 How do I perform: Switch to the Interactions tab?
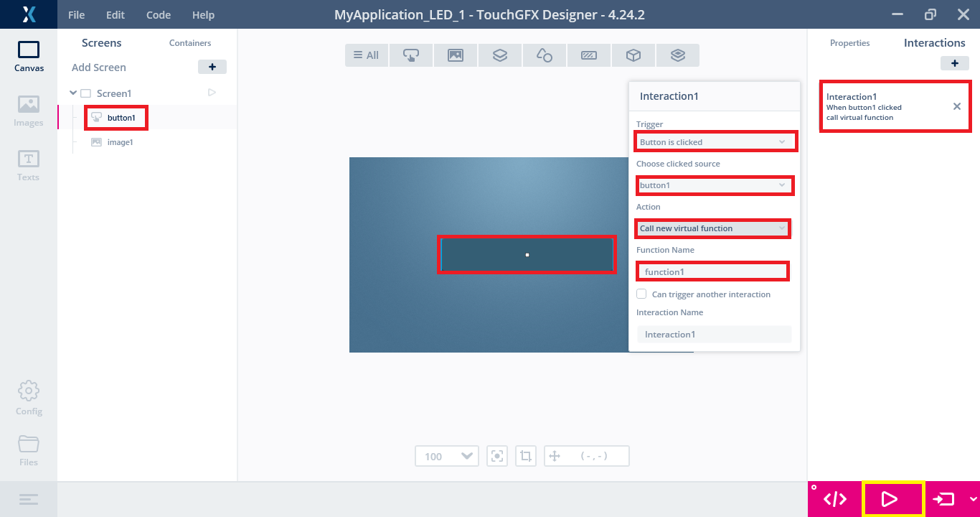click(935, 43)
